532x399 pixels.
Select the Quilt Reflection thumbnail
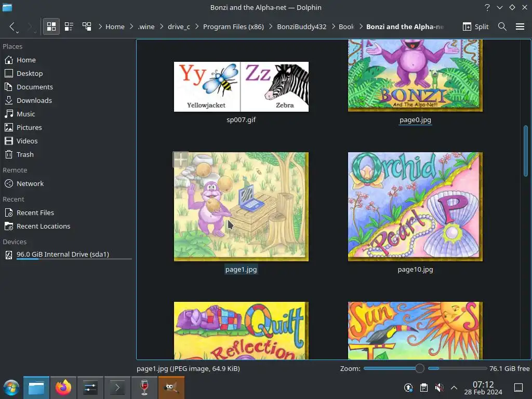[x=241, y=330]
